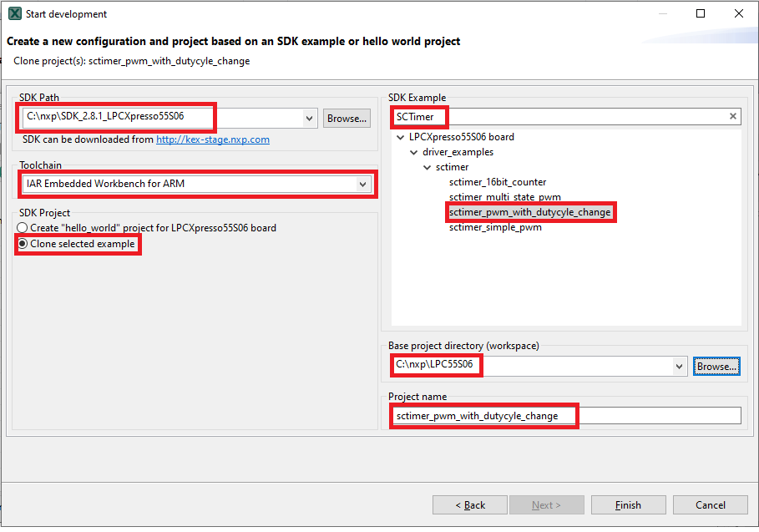
Task: Close the Start development dialog
Action: (x=738, y=14)
